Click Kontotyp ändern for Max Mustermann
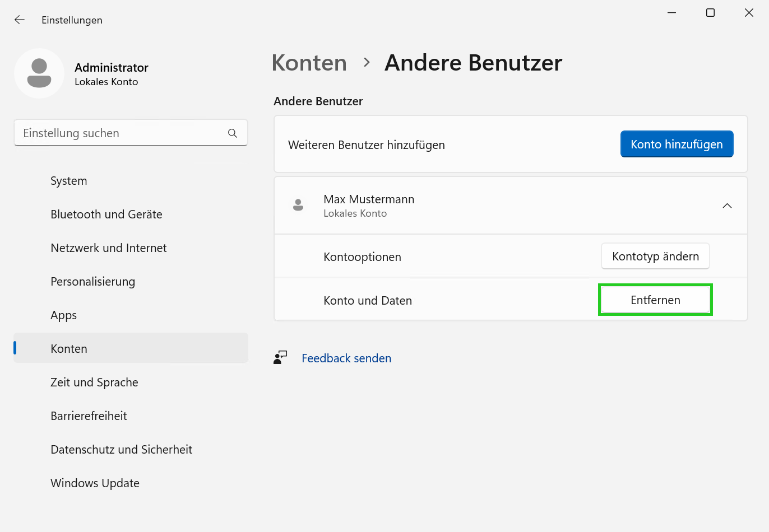Viewport: 769px width, 532px height. [x=655, y=256]
